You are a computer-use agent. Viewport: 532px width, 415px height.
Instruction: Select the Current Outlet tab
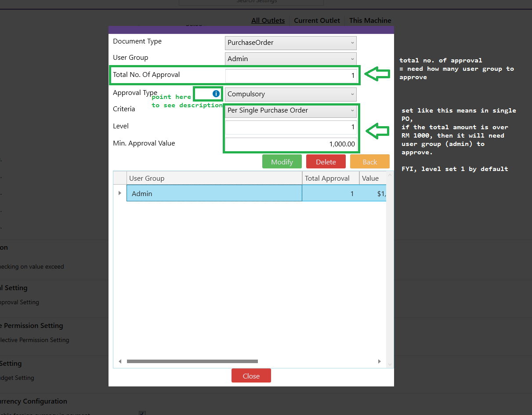click(x=317, y=21)
